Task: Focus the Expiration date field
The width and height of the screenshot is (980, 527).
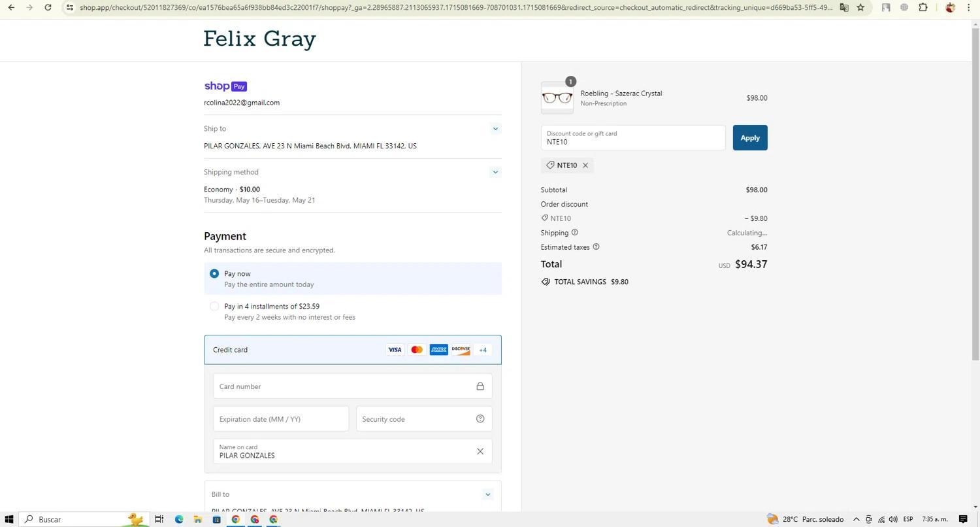Action: click(281, 419)
